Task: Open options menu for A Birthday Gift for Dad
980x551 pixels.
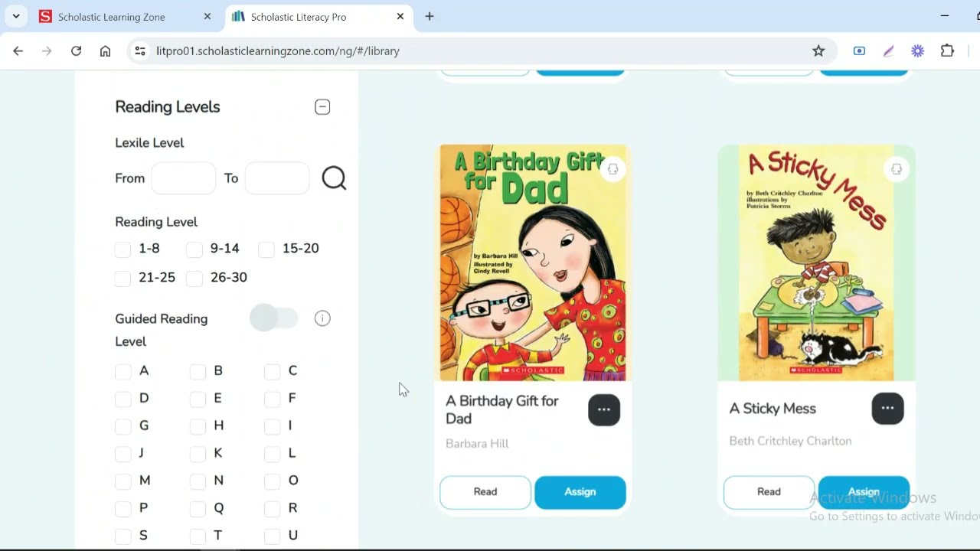Action: [x=604, y=409]
